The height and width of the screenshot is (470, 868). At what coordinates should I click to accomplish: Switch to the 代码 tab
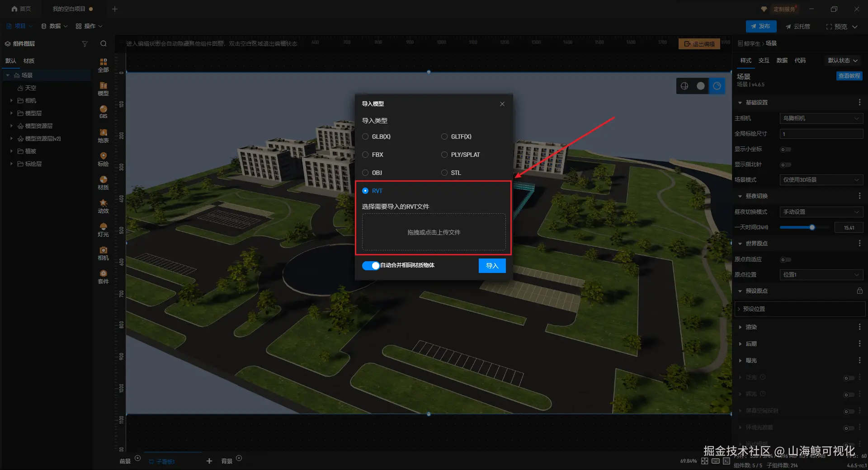point(800,61)
